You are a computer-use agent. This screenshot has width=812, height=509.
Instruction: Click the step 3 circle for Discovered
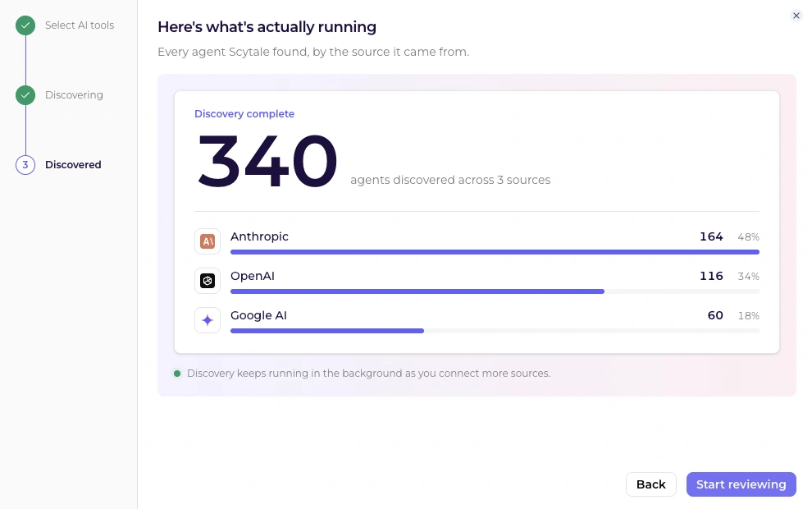[x=25, y=165]
